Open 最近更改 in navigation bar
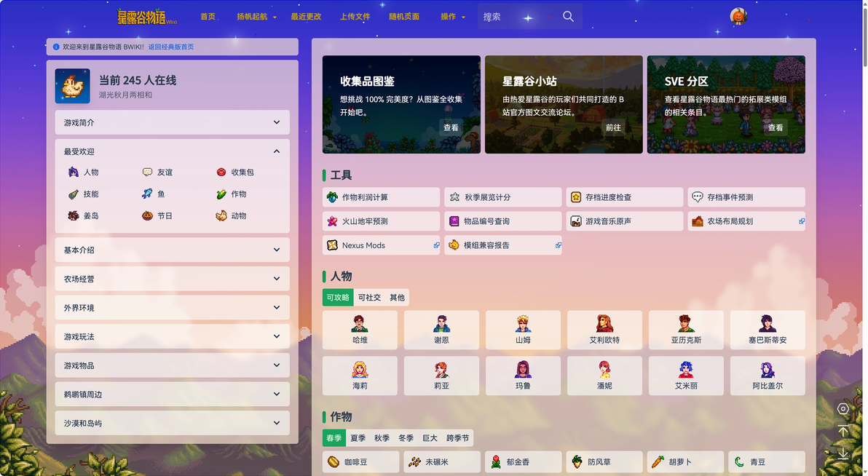The width and height of the screenshot is (868, 476). click(x=306, y=17)
